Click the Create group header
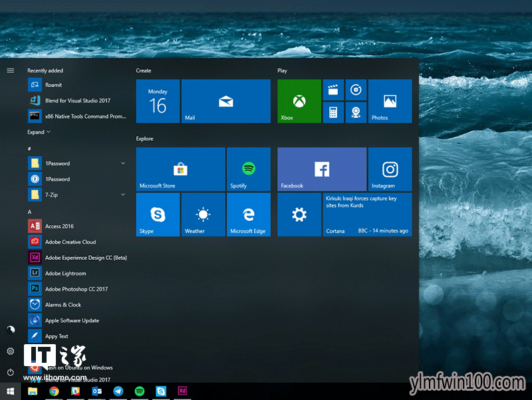Screen dimensions: 532x400 (144, 70)
